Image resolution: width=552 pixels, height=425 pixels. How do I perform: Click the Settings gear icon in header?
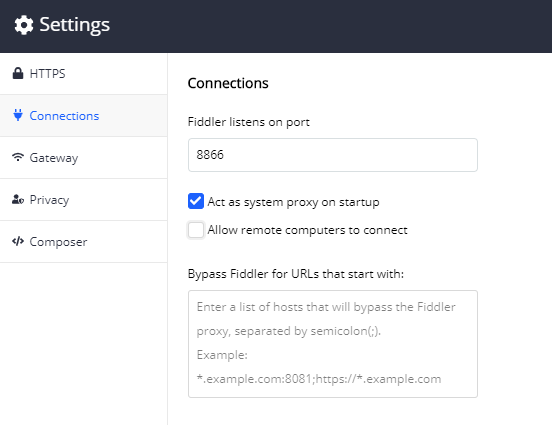(x=24, y=25)
